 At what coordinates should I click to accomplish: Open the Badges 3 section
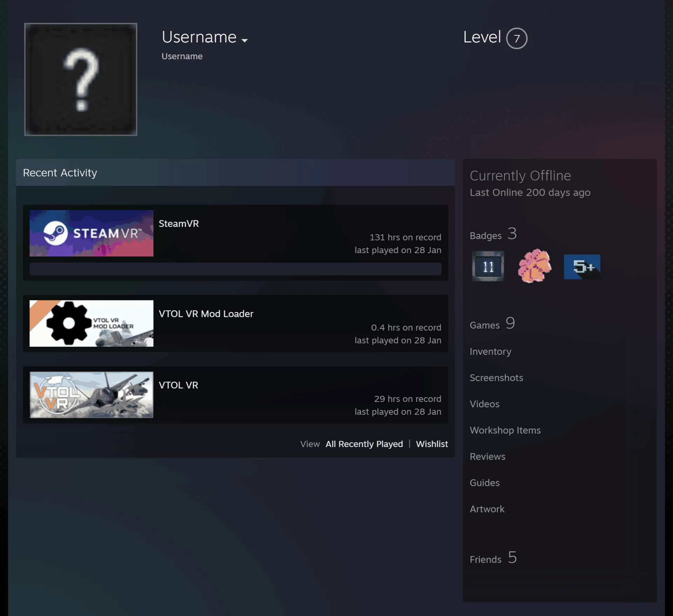coord(493,234)
